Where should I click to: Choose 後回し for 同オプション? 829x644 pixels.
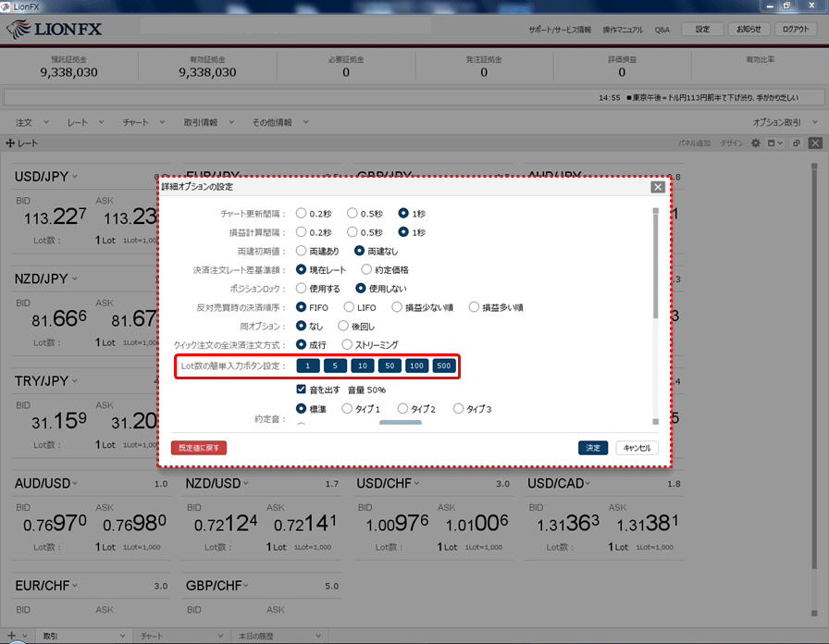click(x=343, y=326)
